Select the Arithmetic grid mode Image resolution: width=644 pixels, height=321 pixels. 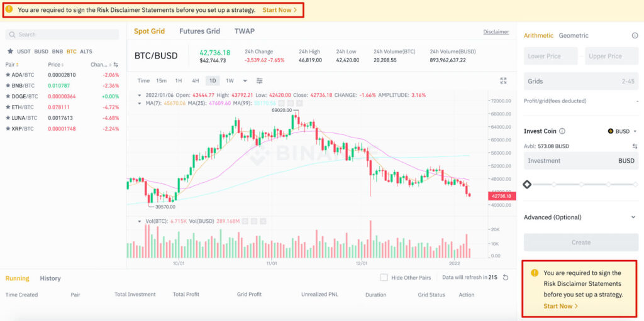(538, 36)
